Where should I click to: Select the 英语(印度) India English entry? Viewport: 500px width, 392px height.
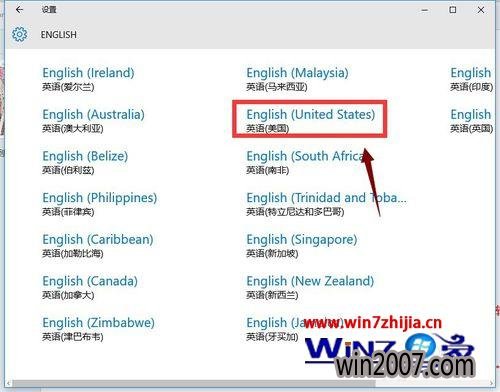point(471,79)
